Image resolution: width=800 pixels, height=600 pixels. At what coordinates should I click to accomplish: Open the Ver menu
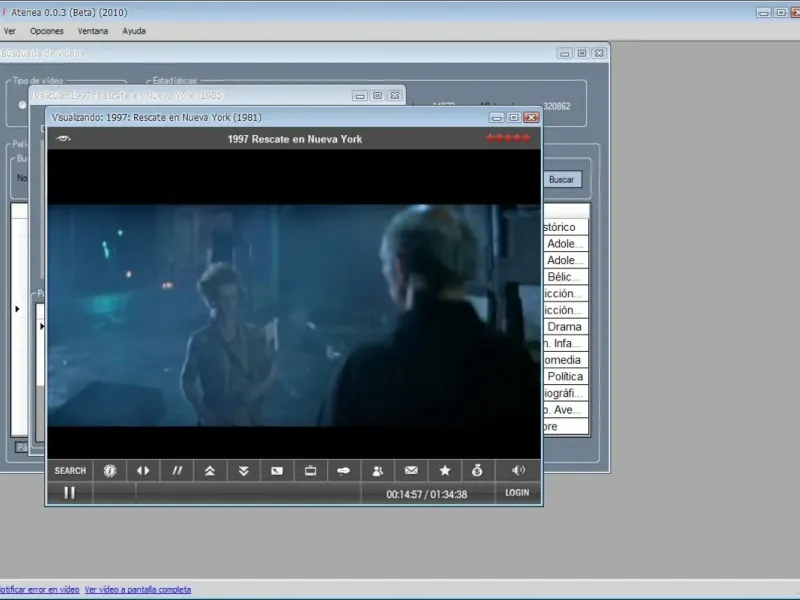(10, 31)
